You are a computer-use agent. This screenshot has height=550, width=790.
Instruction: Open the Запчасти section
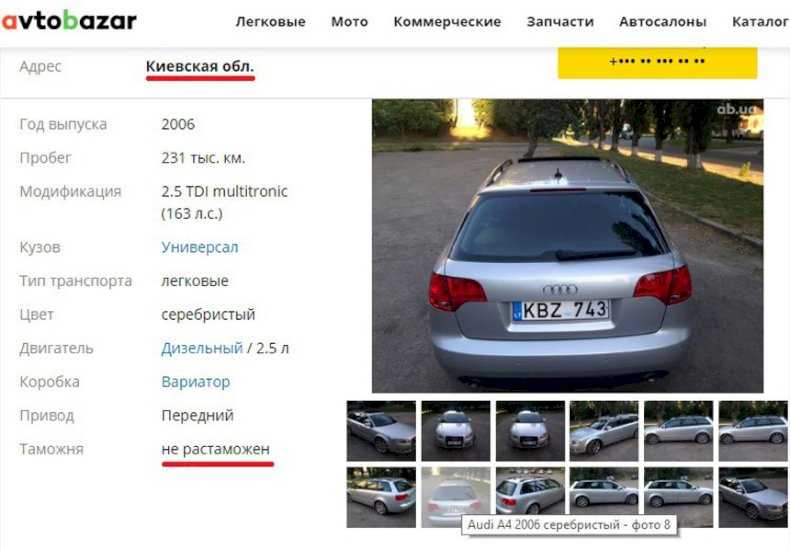560,22
